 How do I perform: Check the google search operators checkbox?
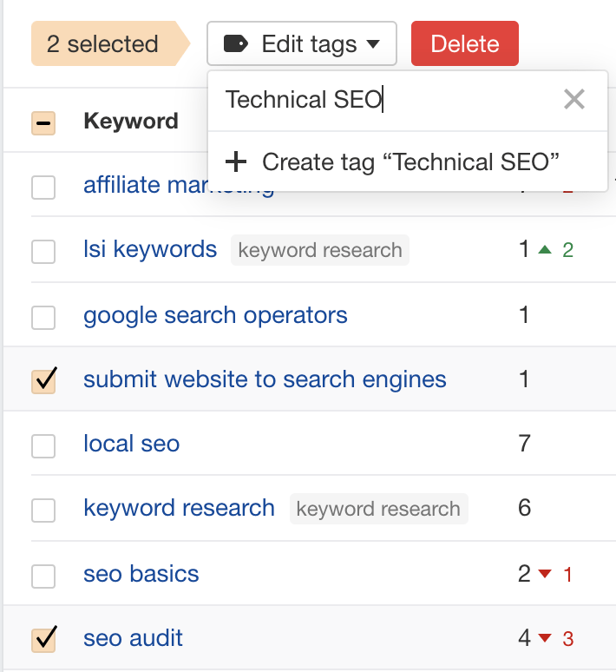click(43, 318)
